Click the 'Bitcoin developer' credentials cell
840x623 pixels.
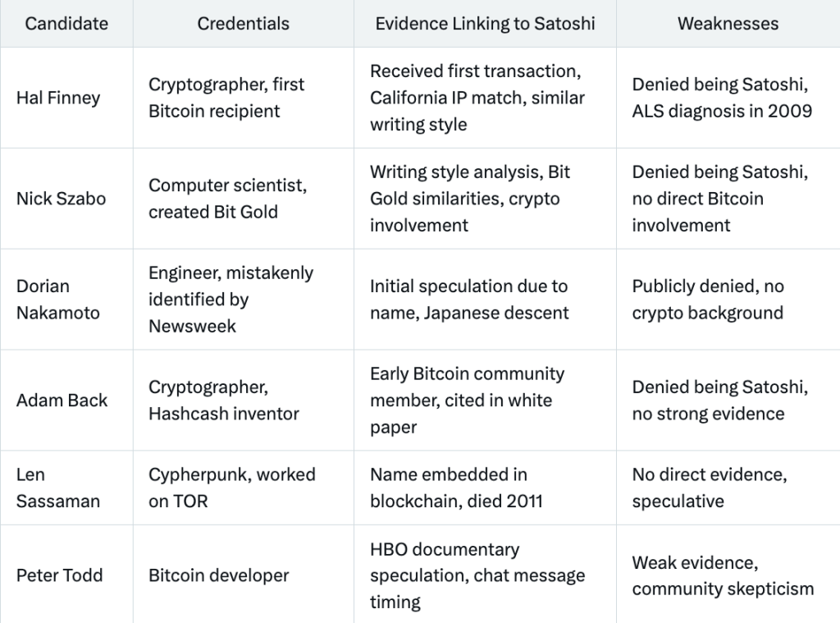(218, 575)
